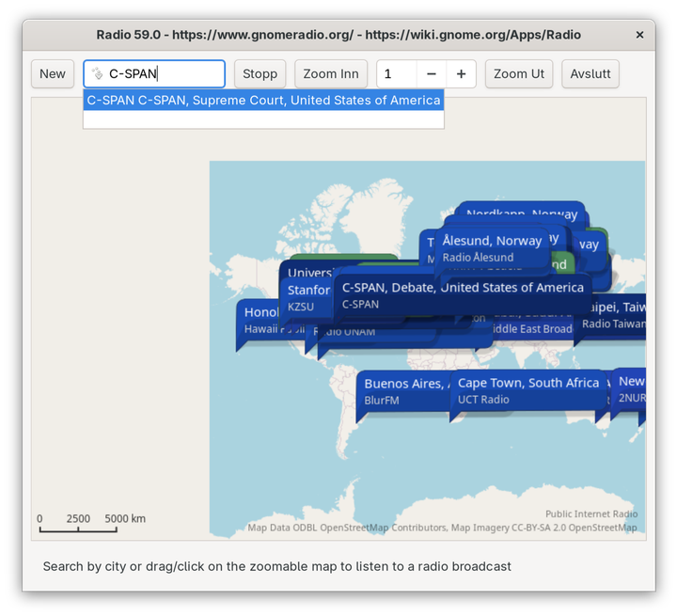This screenshot has height=616, width=677.
Task: Select the C-SPAN Supreme Court suggestion
Action: (x=263, y=101)
